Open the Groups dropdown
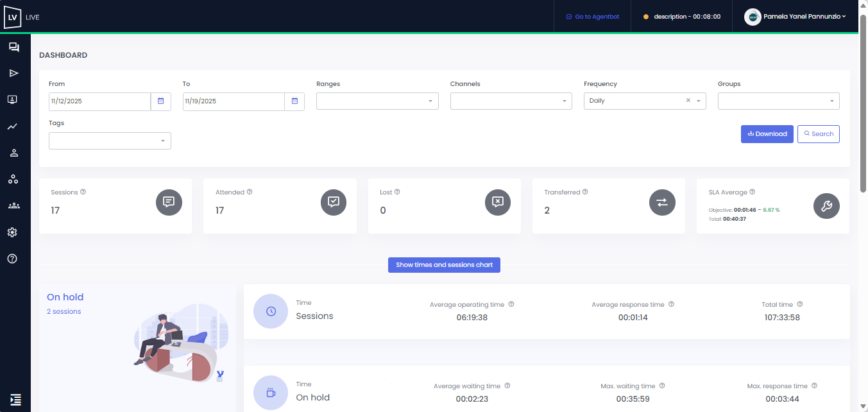Image resolution: width=868 pixels, height=412 pixels. (x=779, y=101)
